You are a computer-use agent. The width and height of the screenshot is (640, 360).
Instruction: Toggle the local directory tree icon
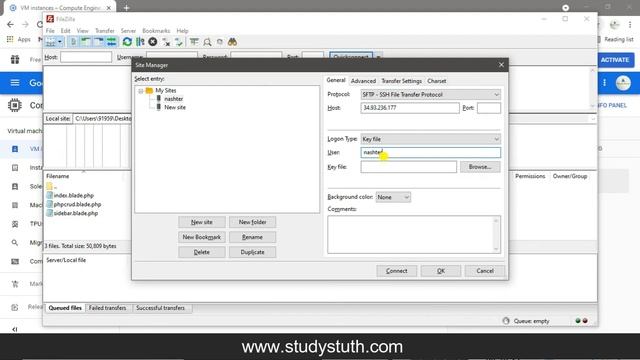(x=86, y=42)
